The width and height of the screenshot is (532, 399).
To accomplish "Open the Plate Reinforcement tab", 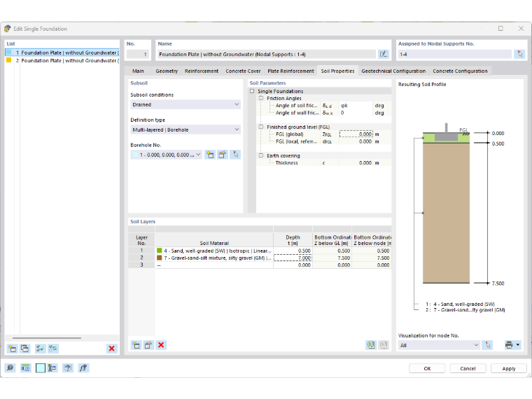I will 290,71.
